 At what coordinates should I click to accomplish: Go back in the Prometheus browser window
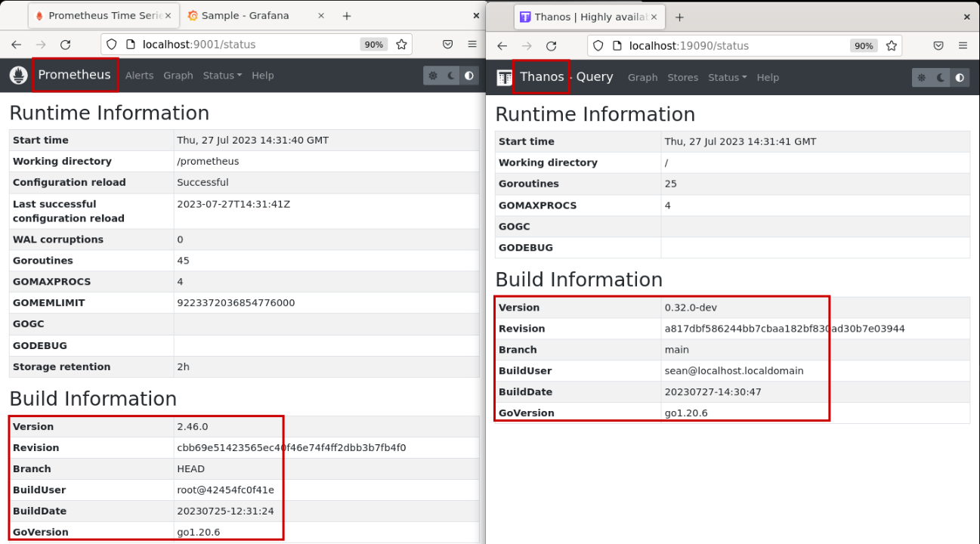tap(17, 45)
